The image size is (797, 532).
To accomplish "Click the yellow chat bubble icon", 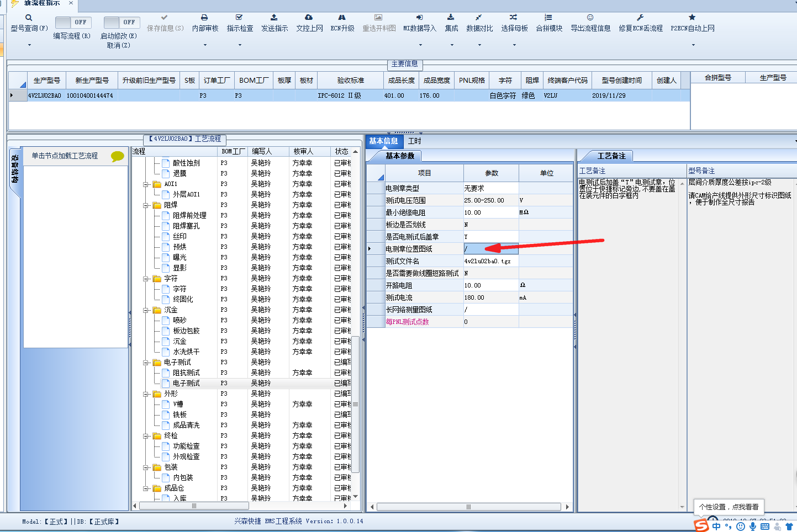I will [x=117, y=156].
